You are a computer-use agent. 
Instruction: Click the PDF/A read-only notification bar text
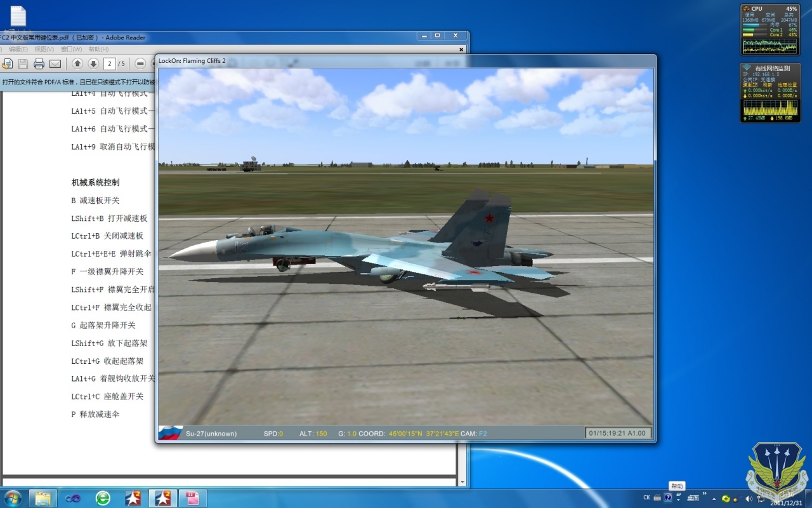coord(78,82)
